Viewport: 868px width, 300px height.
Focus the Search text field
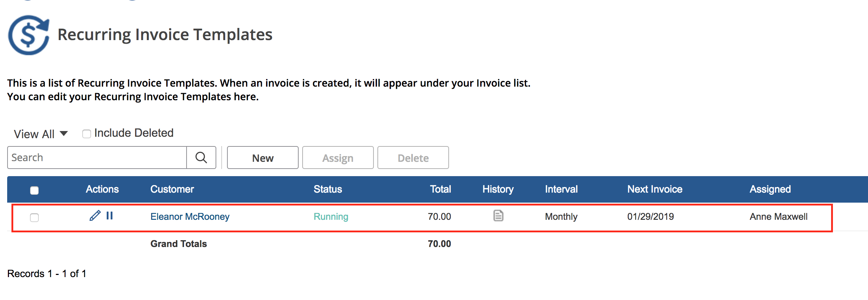97,158
